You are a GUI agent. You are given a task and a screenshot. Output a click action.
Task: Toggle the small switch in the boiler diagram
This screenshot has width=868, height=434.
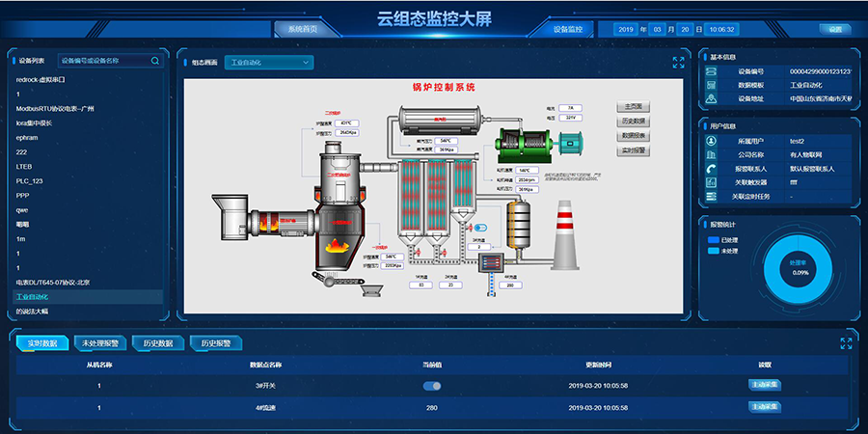point(481,228)
